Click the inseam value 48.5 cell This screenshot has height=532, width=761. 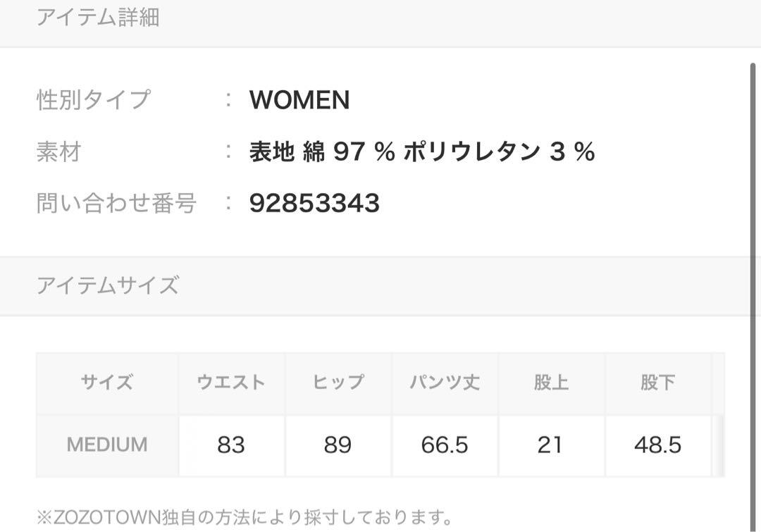[x=658, y=445]
